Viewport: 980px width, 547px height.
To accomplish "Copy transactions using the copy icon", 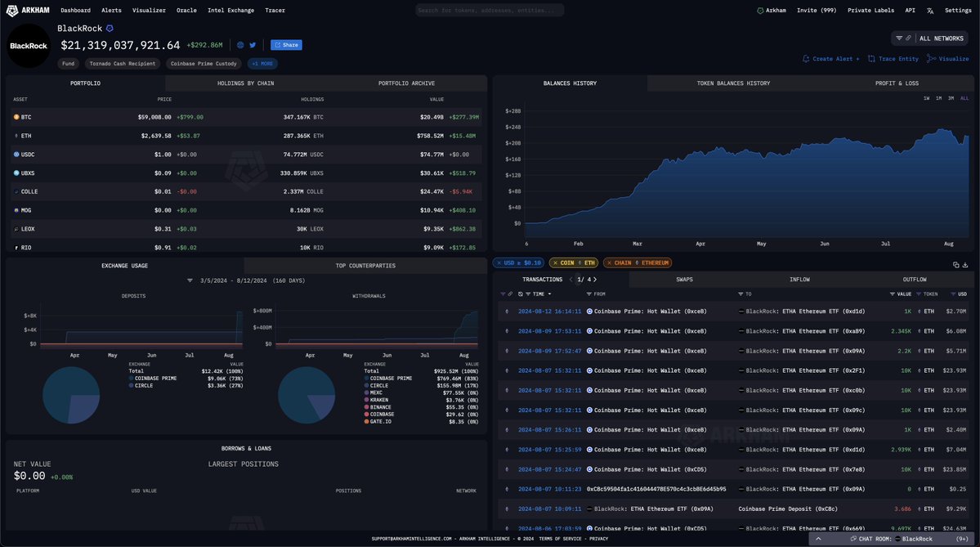I will pyautogui.click(x=955, y=264).
